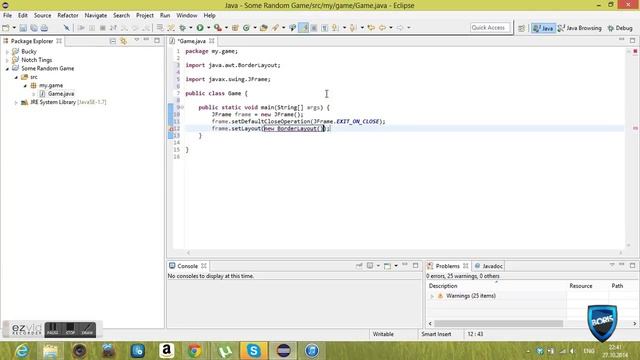Click the ezvid Pause button
Screen dimensions: 640x360
(x=52, y=329)
